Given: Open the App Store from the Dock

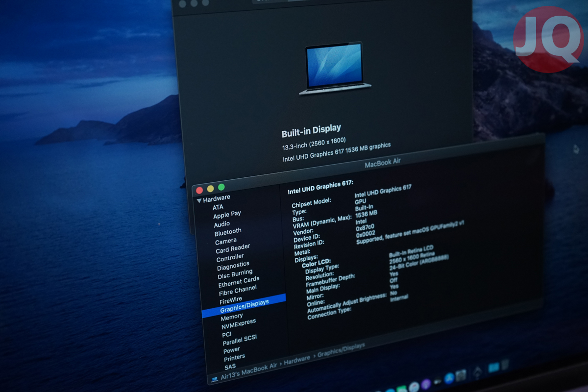Looking at the screenshot, I should click(449, 378).
